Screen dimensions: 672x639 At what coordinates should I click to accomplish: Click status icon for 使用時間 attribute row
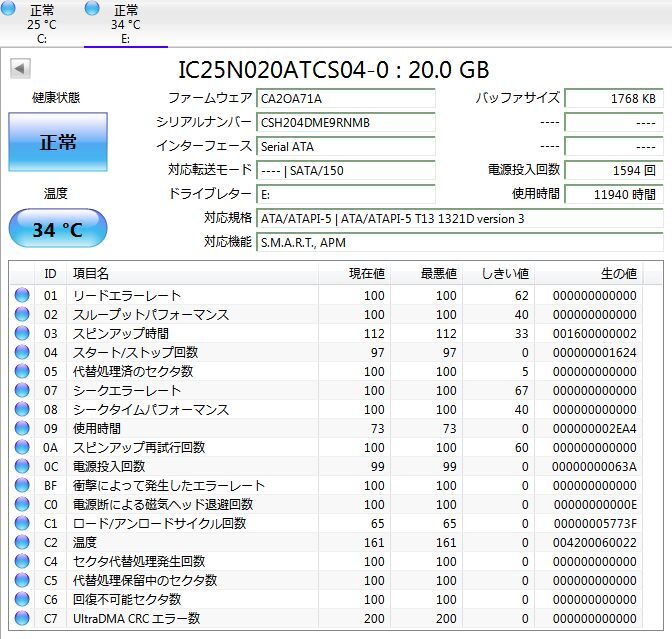click(22, 429)
